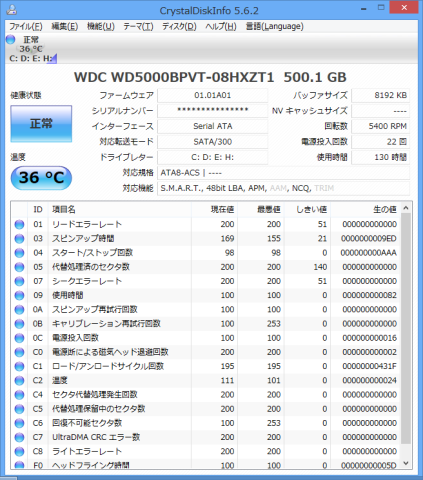This screenshot has width=423, height=480.
Task: Click the NV キャッシュサイズ value field
Action: click(x=381, y=111)
